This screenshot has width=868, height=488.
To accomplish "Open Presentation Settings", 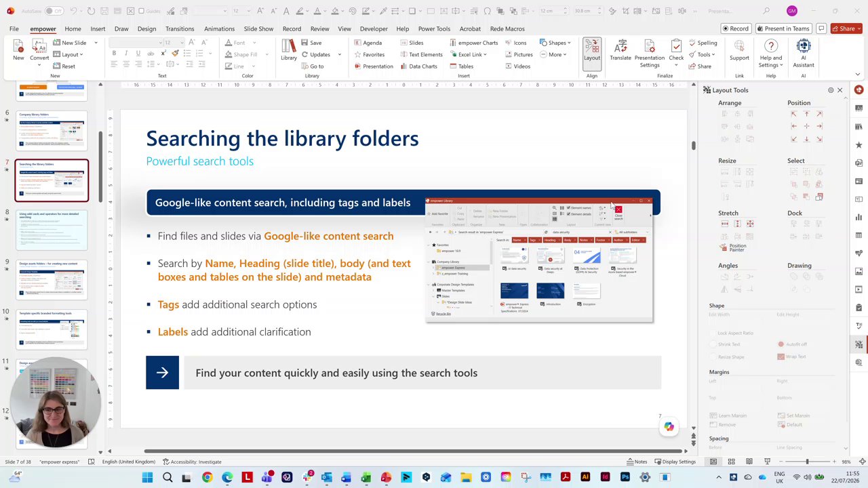I will pyautogui.click(x=649, y=52).
